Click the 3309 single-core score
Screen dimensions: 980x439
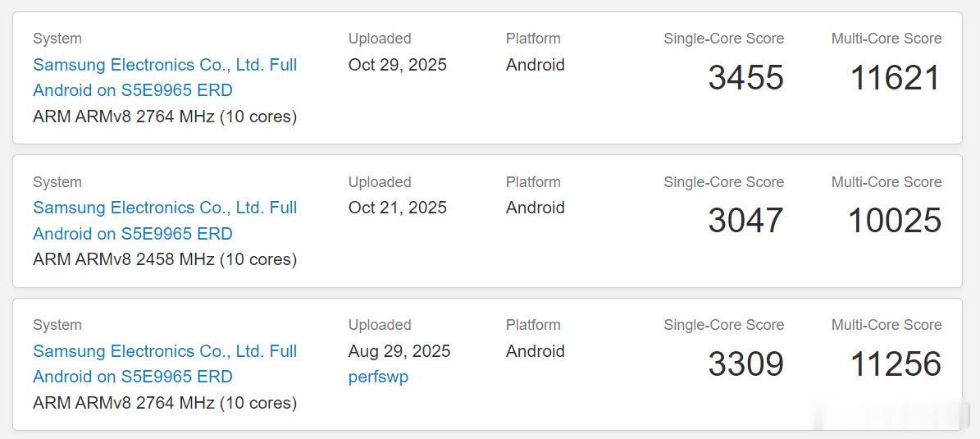[745, 364]
